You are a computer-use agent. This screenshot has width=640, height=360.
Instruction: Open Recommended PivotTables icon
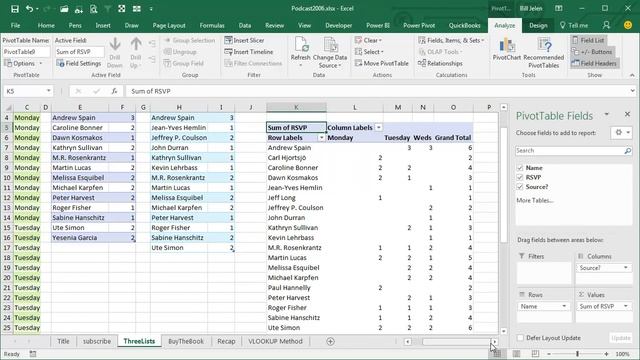pos(544,44)
